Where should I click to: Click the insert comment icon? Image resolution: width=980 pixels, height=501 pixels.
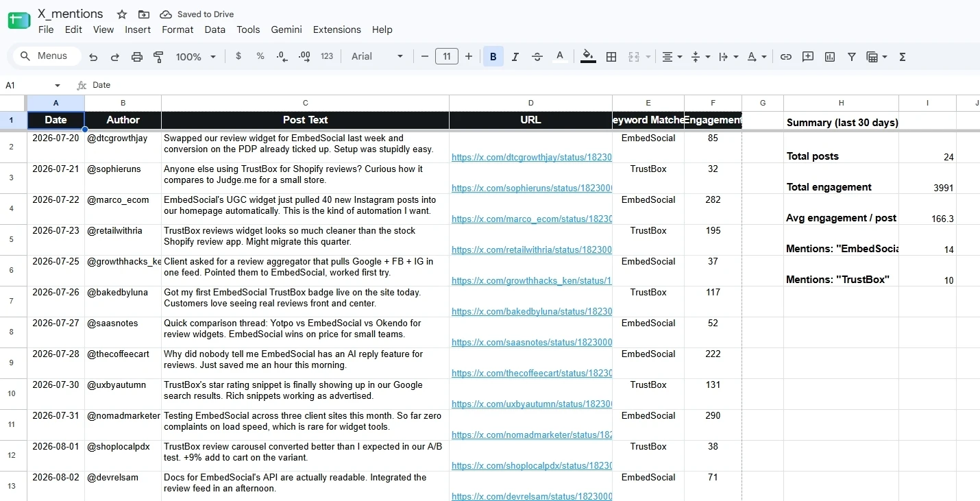tap(808, 57)
